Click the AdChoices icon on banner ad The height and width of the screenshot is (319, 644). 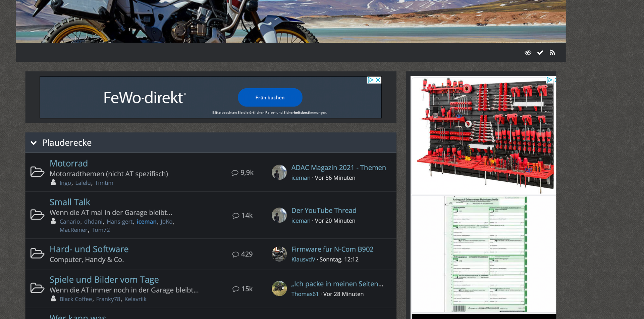tap(370, 80)
